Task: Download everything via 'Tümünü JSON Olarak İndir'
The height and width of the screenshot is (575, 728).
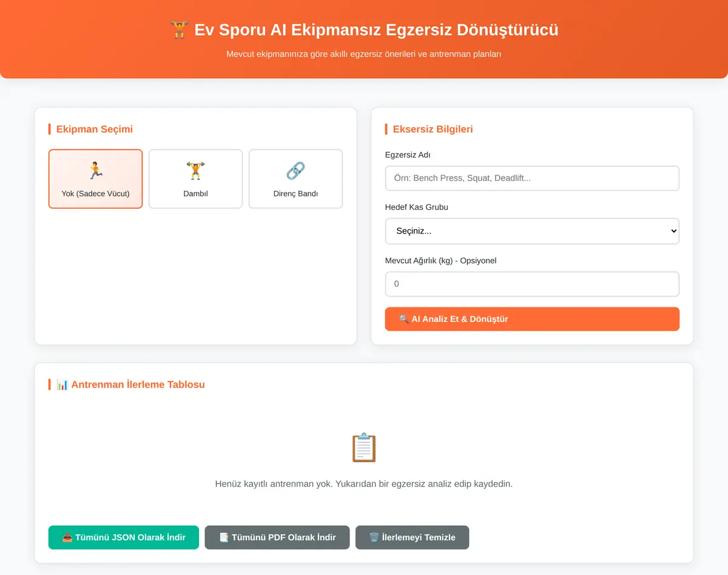Action: tap(124, 537)
